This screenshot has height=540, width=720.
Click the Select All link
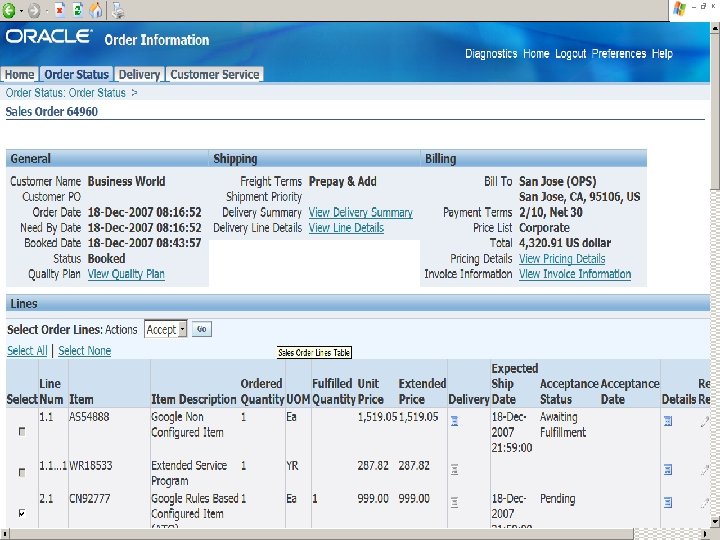[27, 351]
